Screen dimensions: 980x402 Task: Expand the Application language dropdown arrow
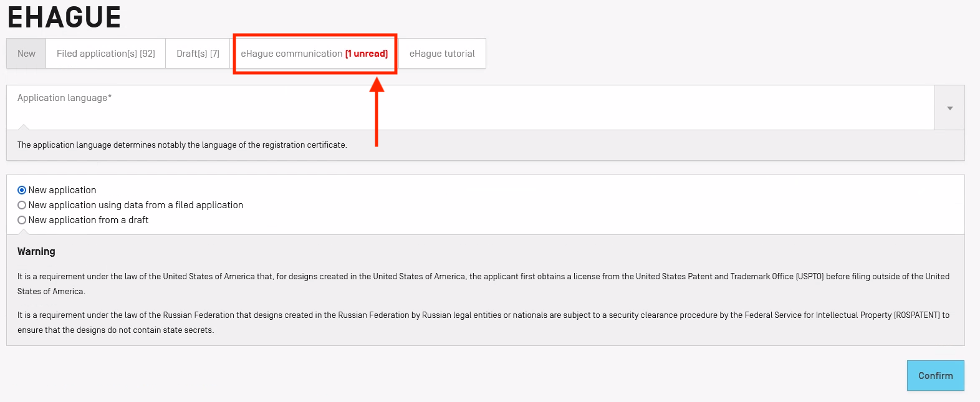949,108
